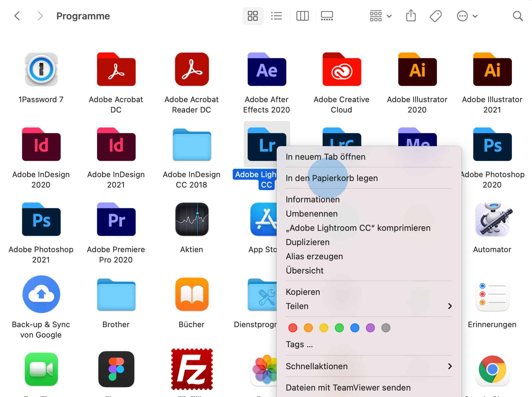Select Adobe After Effects 2020 folder

[x=267, y=69]
